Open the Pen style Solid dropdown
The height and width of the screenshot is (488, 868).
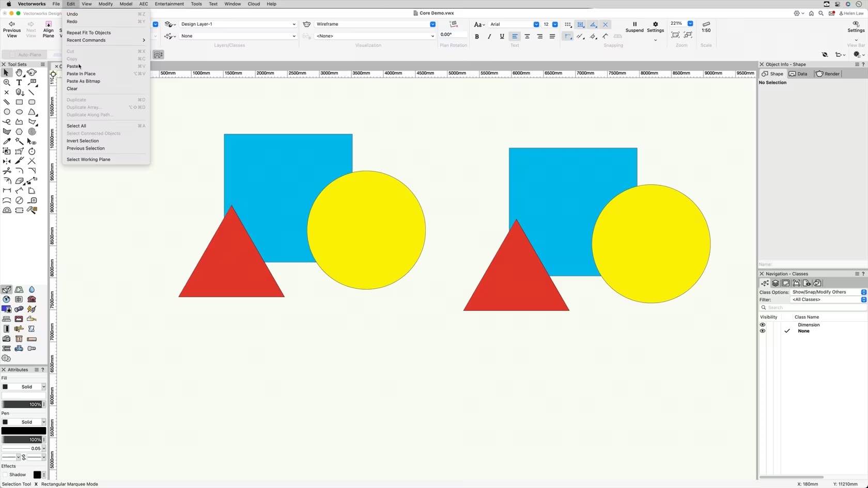(24, 422)
